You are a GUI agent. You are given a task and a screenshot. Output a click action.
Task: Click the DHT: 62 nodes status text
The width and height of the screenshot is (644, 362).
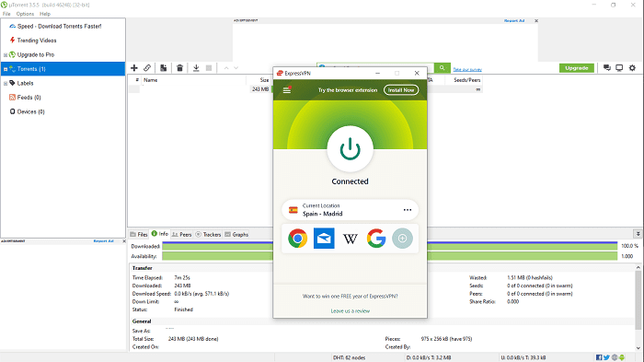pos(349,357)
